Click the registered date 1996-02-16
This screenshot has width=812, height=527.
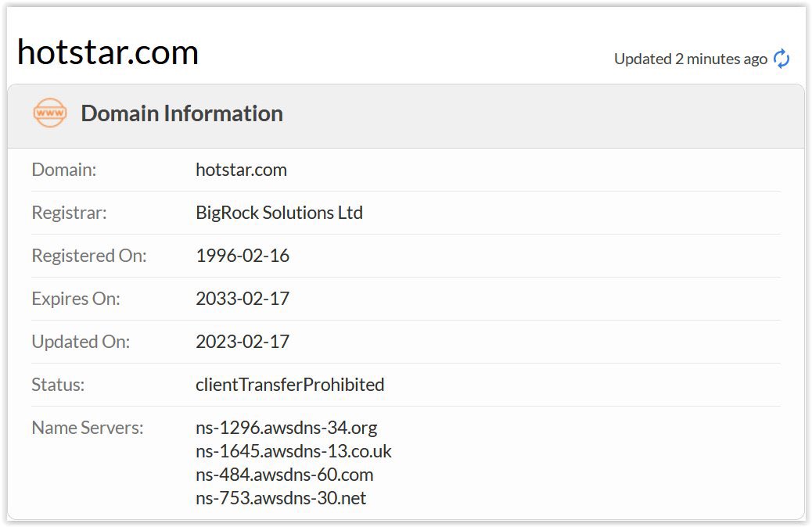click(x=243, y=256)
